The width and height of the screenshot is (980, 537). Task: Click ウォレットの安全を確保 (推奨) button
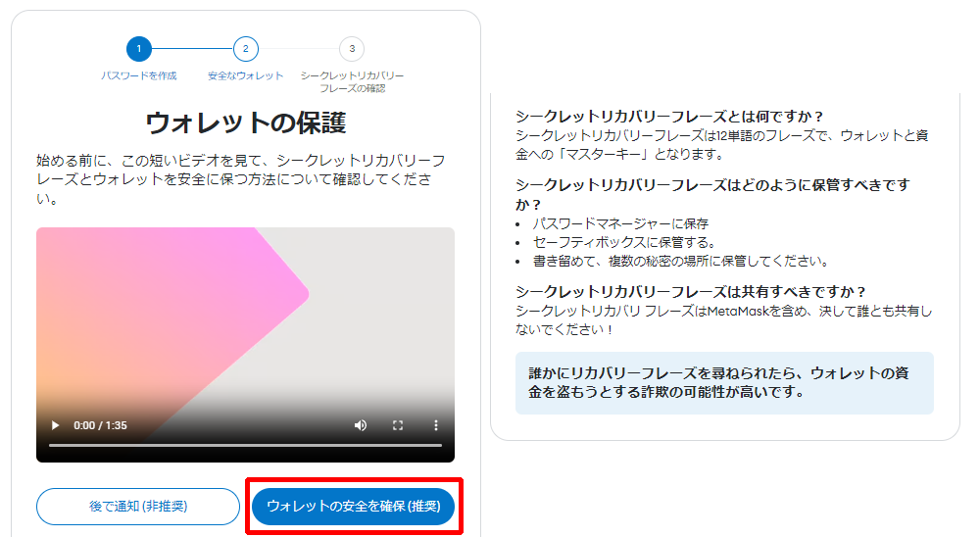[x=354, y=507]
